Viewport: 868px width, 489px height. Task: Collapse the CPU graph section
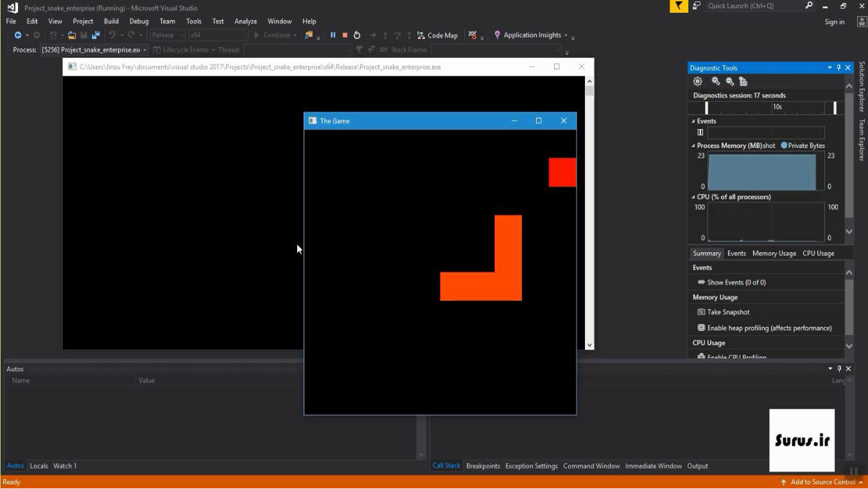point(693,197)
